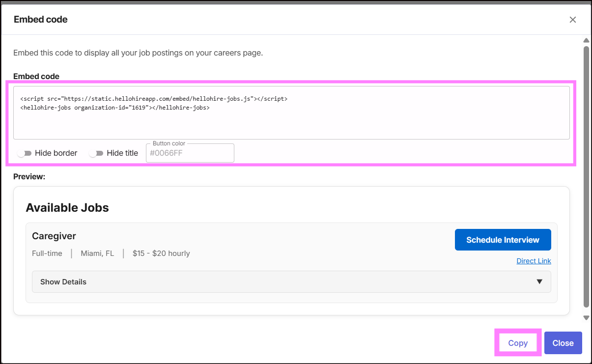592x364 pixels.
Task: Copy the embed code
Action: click(x=518, y=343)
